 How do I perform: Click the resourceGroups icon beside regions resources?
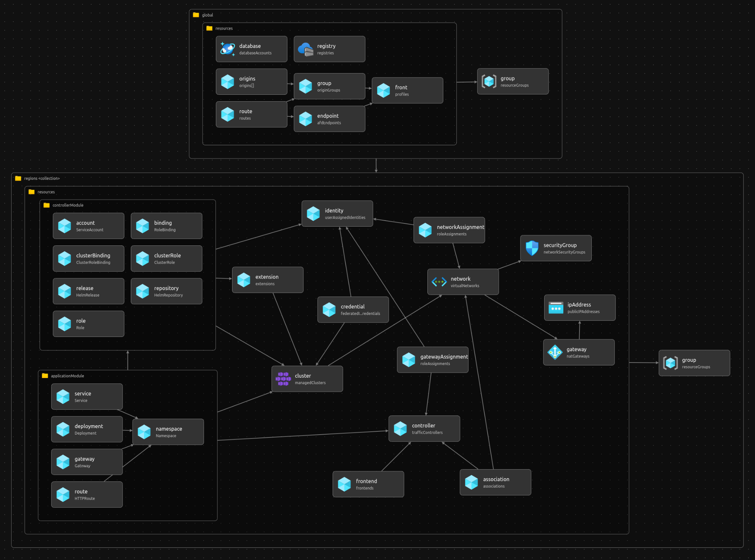671,363
